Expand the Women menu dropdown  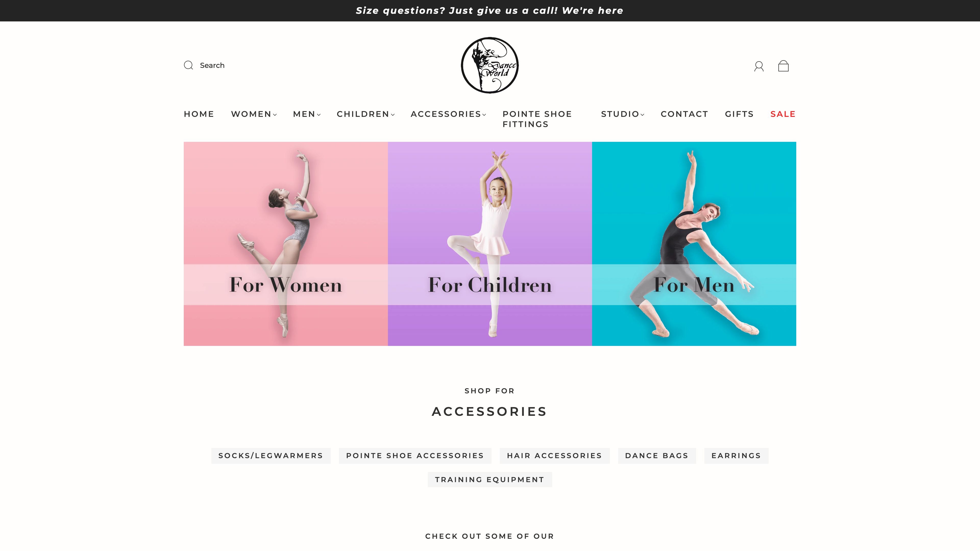click(x=254, y=114)
